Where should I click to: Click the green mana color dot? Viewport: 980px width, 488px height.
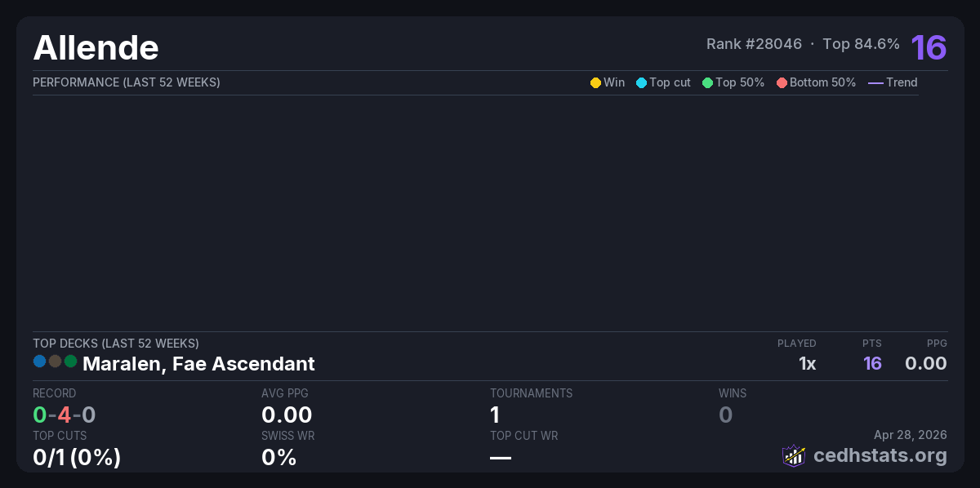tap(70, 361)
